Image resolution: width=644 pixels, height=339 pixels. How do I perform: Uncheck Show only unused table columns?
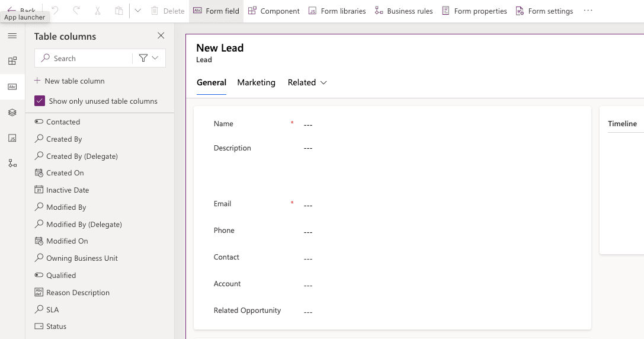(40, 101)
